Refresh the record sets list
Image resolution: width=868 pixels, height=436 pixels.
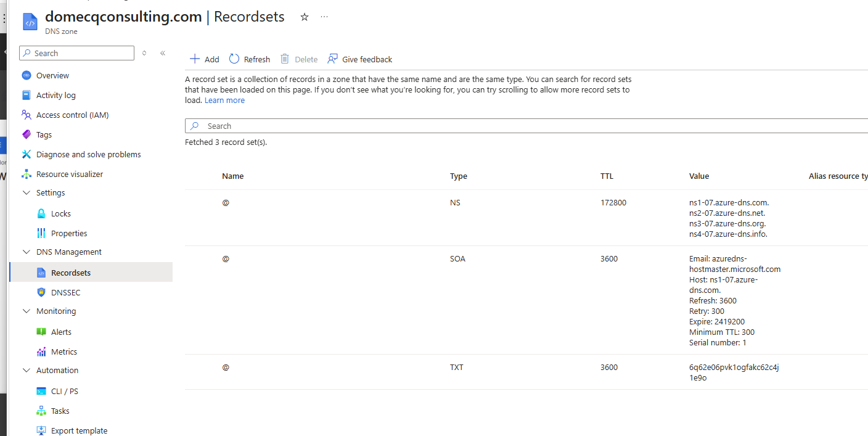point(250,59)
